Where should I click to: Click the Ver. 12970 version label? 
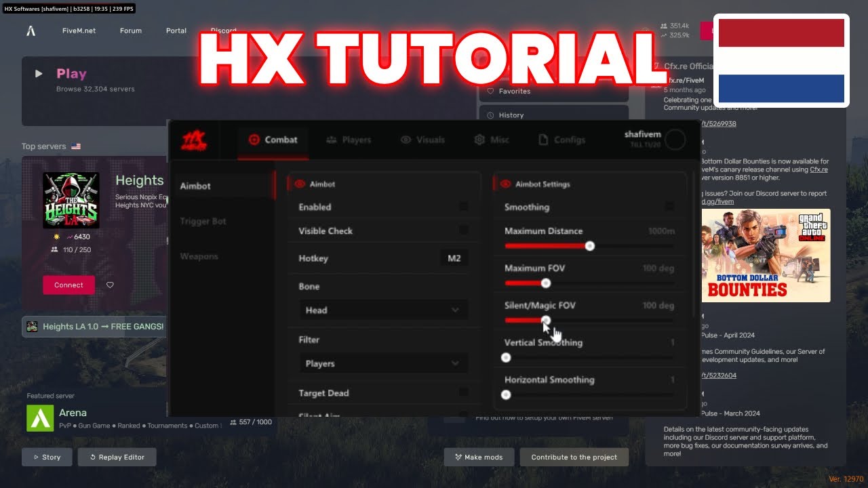tap(846, 479)
